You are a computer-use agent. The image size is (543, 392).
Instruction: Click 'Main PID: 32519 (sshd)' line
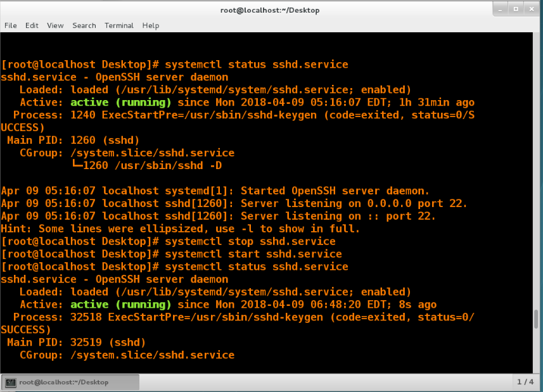[76, 343]
